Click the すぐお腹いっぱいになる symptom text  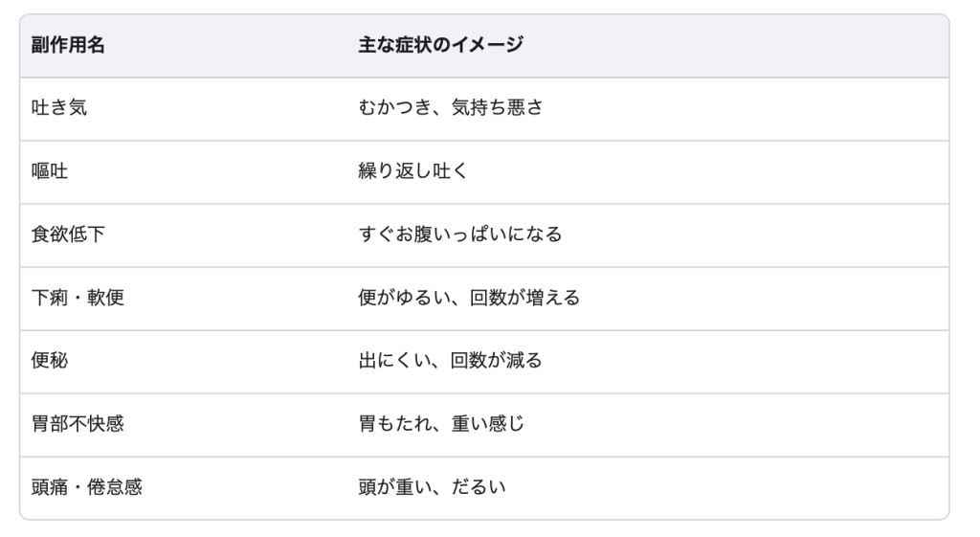click(x=460, y=235)
